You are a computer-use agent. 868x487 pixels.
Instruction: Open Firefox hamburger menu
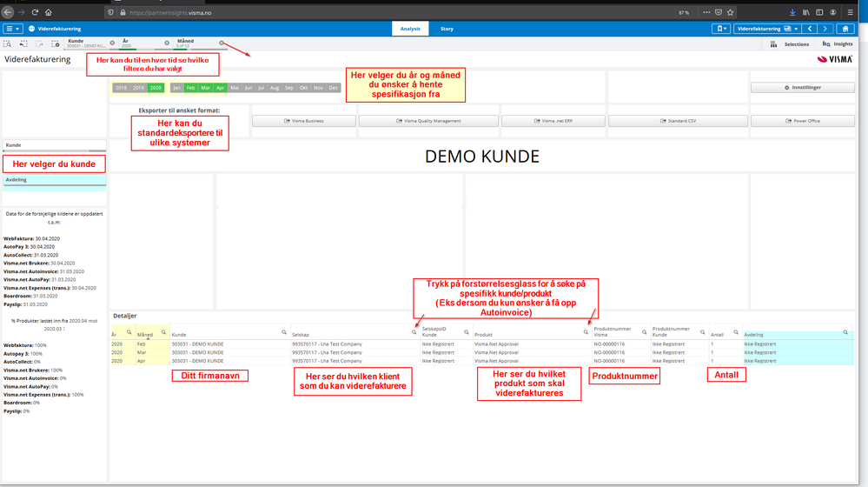pyautogui.click(x=850, y=12)
